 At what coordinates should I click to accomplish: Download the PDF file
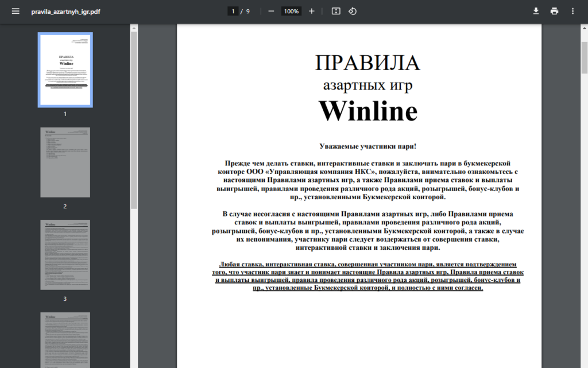[536, 11]
